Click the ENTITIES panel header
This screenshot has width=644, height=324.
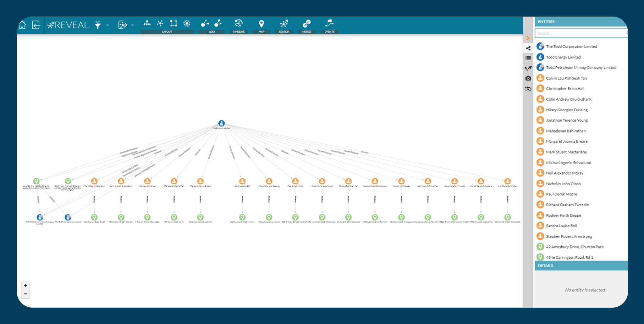[546, 22]
